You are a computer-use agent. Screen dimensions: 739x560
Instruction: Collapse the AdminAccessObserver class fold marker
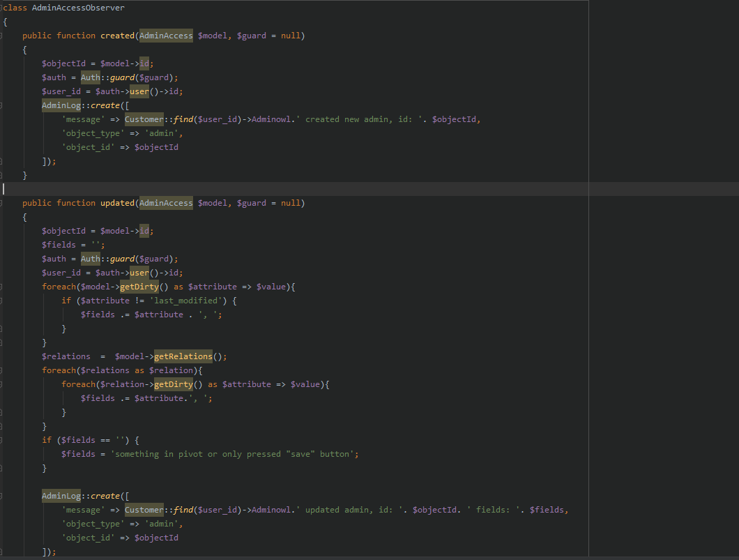(x=2, y=8)
